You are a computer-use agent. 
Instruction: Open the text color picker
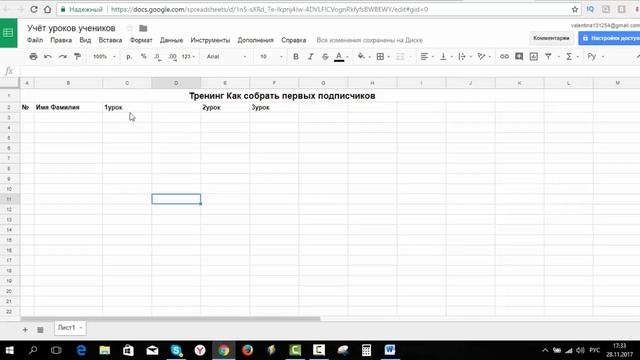(339, 57)
